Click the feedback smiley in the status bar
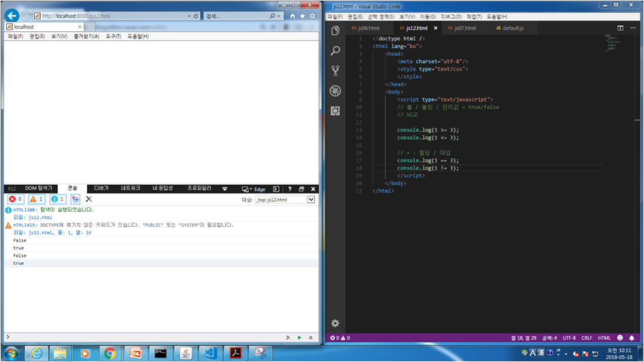Viewport: 644px width, 362px height. click(x=620, y=338)
